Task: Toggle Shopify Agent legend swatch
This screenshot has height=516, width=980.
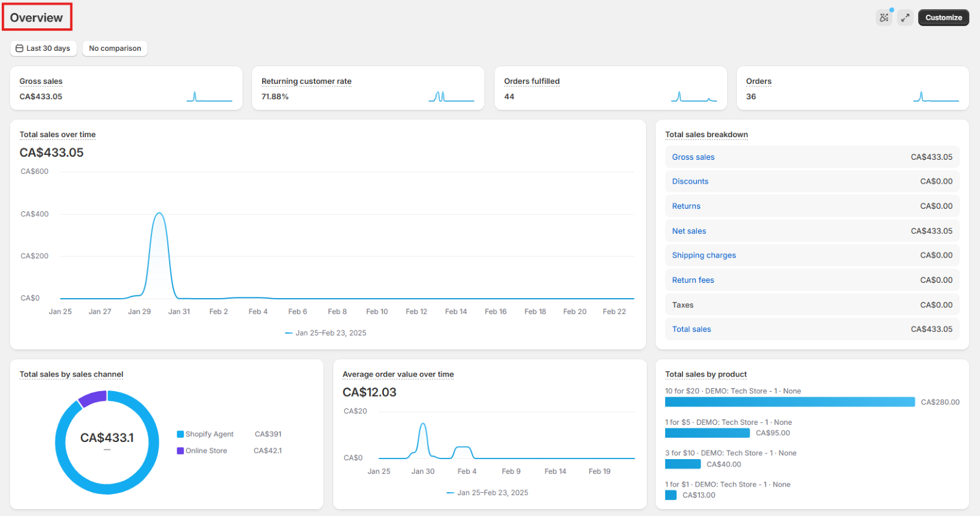Action: click(x=181, y=434)
